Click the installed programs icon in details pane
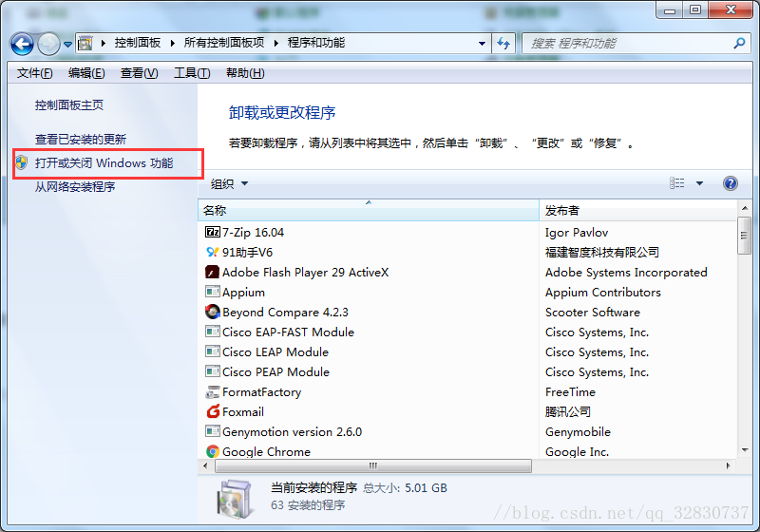760x532 pixels. (x=235, y=499)
